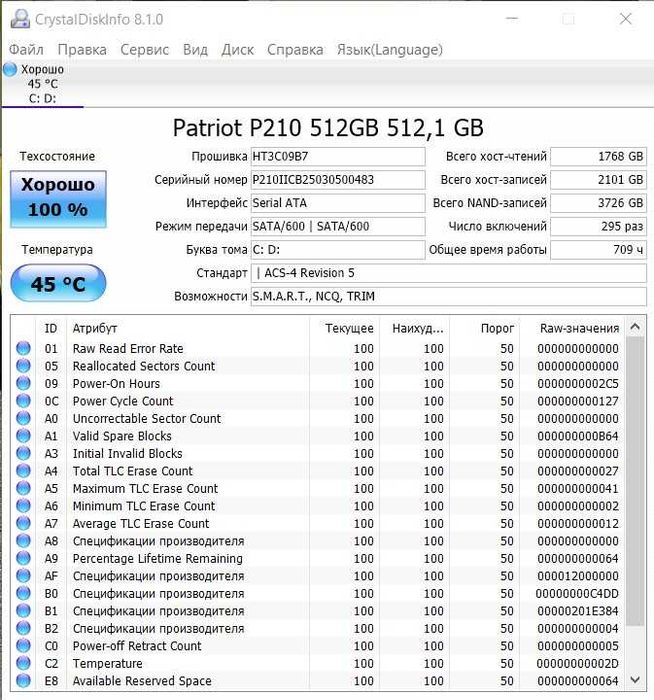The height and width of the screenshot is (700, 654).
Task: Click status orb for Initial Invalid Blocks
Action: pyautogui.click(x=23, y=453)
